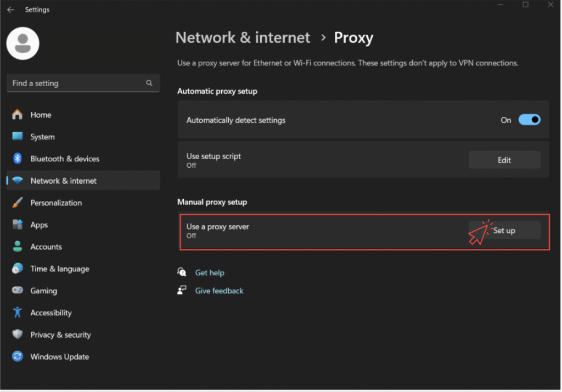Open Windows Update sync icon
The width and height of the screenshot is (562, 392).
pyautogui.click(x=18, y=356)
